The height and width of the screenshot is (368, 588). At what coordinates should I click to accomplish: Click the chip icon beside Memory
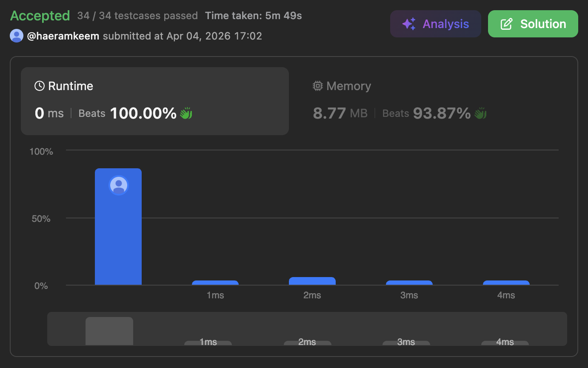click(317, 86)
